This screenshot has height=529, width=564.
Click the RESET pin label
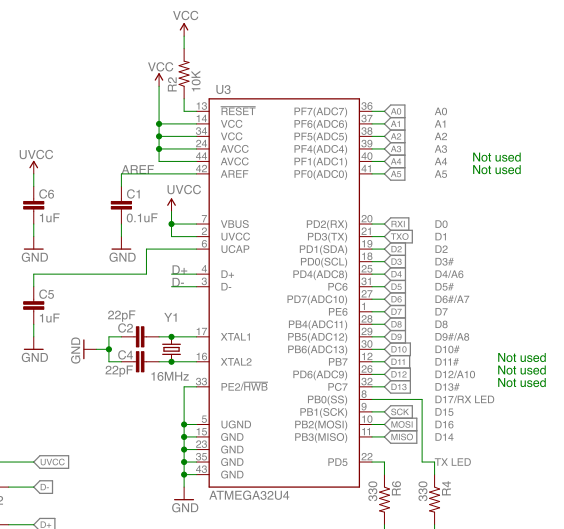pos(238,111)
